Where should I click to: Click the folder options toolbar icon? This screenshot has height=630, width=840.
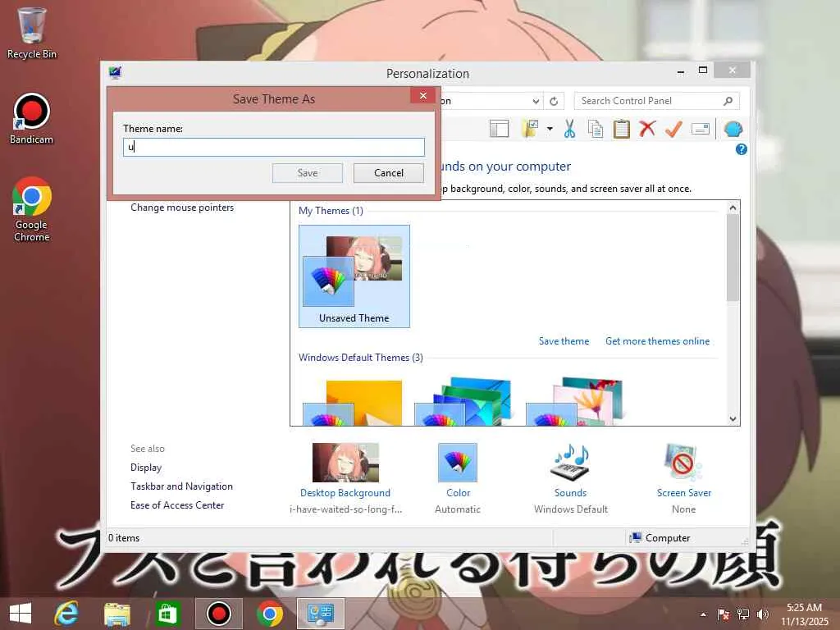coord(530,129)
